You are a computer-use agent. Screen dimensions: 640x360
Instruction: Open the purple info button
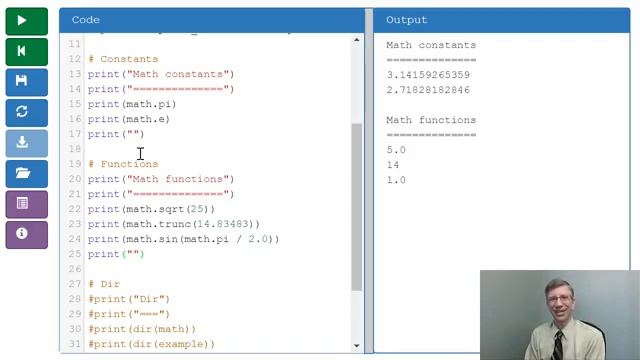27,235
